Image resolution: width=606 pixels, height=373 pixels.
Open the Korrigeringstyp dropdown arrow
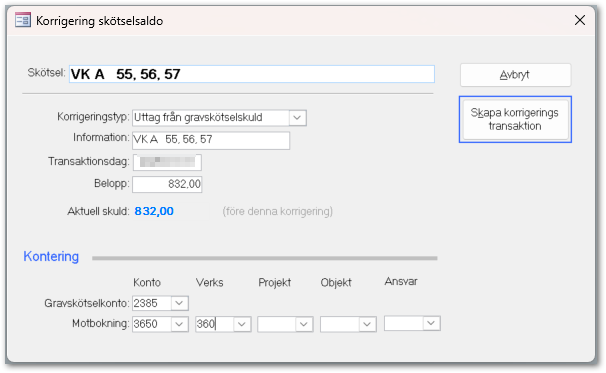(x=297, y=118)
